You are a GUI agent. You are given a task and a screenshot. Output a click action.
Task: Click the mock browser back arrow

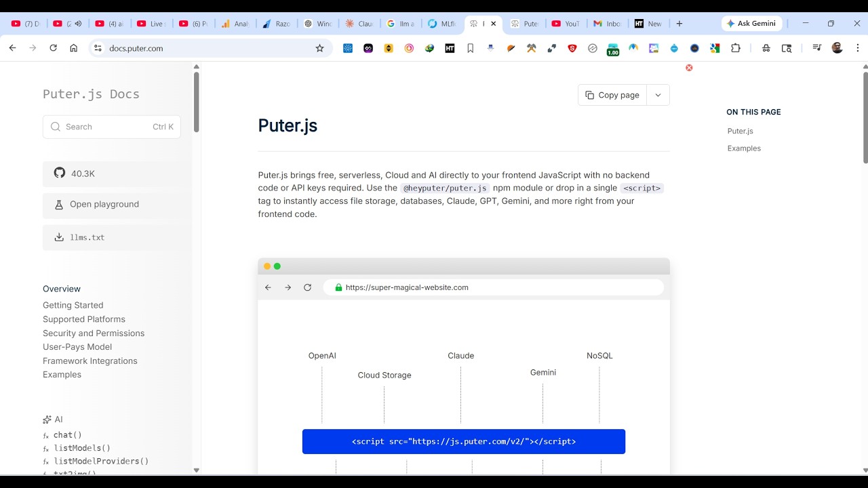click(x=268, y=287)
